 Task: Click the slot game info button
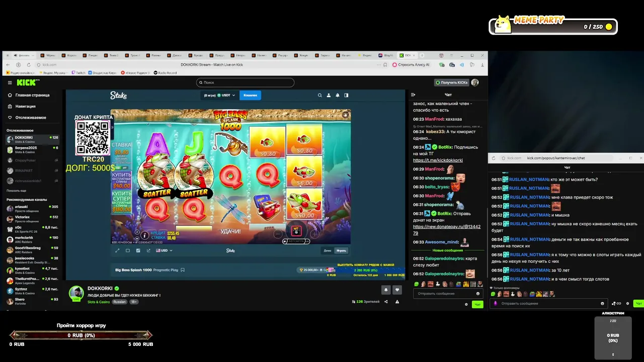pyautogui.click(x=144, y=235)
